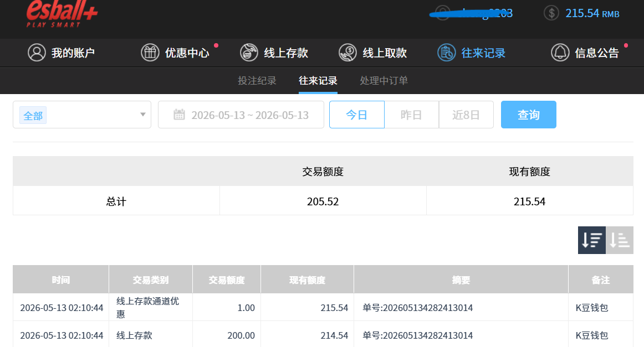
Task: Click the online deposit icon
Action: pos(249,53)
